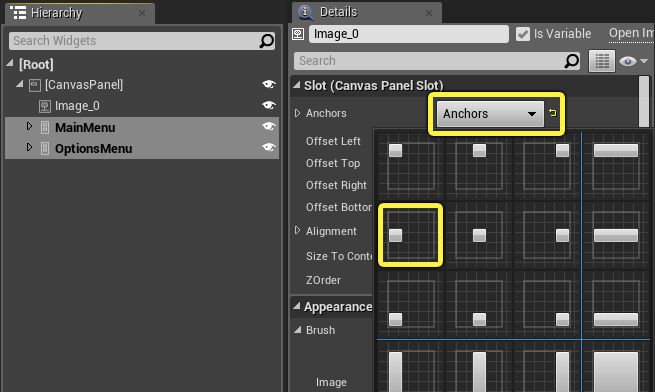Viewport: 655px width, 392px height.
Task: Click the Hierarchy panel list icon
Action: [18, 13]
